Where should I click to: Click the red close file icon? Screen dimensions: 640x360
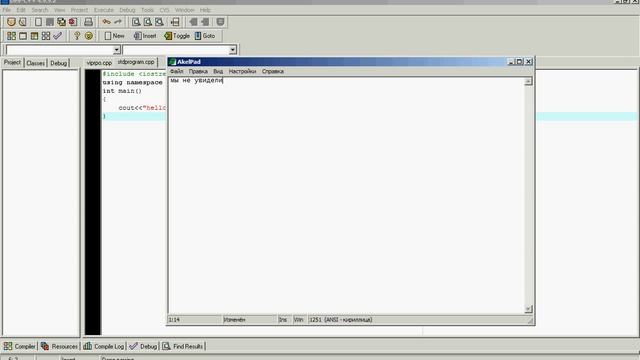(73, 22)
